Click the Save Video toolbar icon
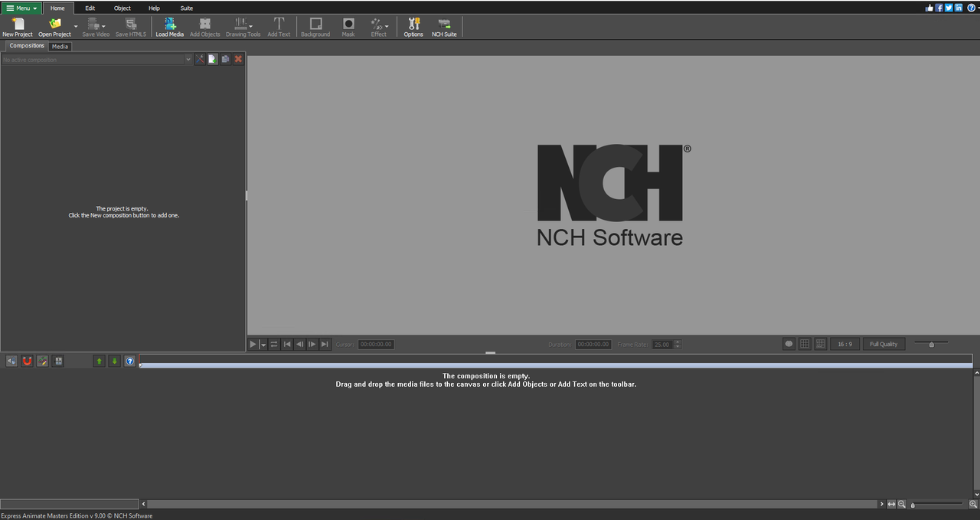Screen dimensions: 980x520 point(96,27)
